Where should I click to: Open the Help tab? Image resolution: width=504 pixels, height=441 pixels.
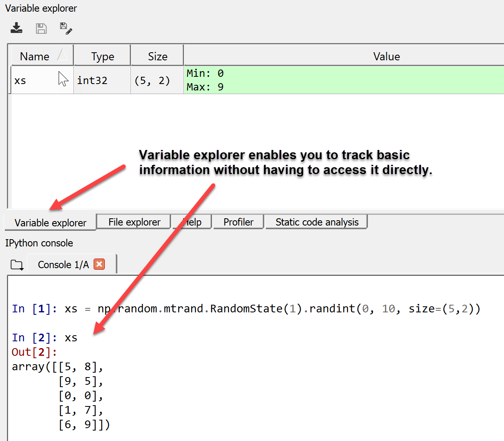point(192,222)
